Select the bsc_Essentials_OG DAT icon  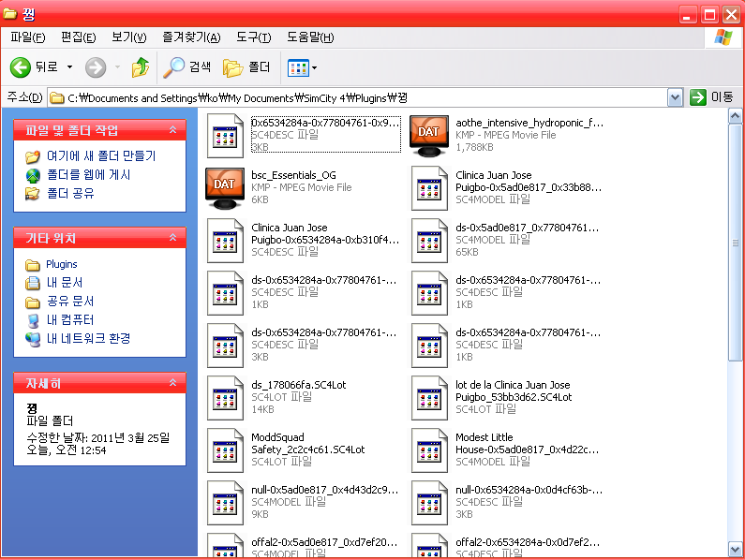225,188
